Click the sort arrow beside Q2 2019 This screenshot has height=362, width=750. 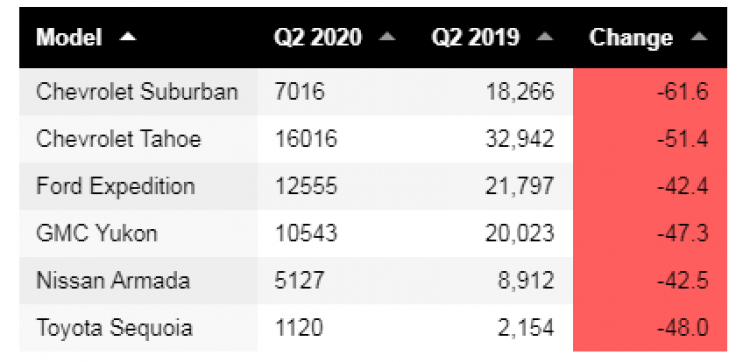coord(545,36)
